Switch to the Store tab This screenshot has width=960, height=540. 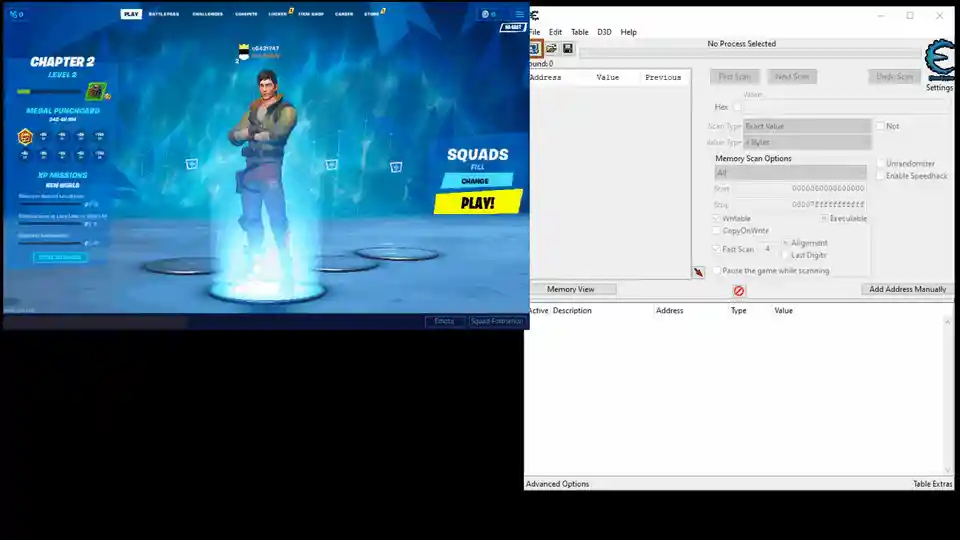point(372,13)
